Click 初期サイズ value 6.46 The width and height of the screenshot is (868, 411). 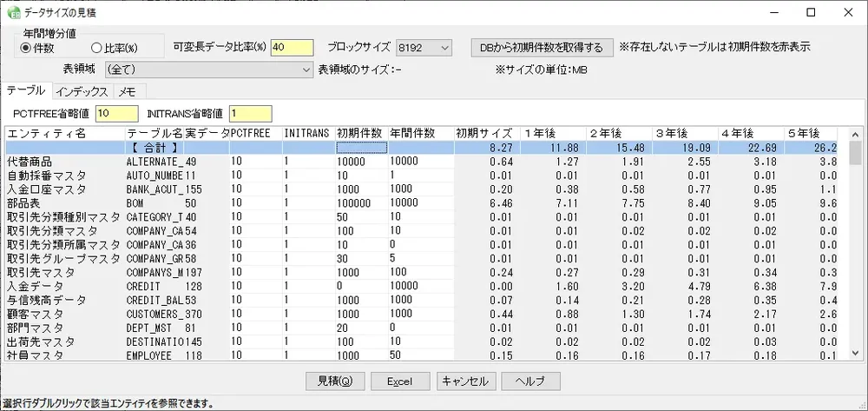pyautogui.click(x=502, y=203)
